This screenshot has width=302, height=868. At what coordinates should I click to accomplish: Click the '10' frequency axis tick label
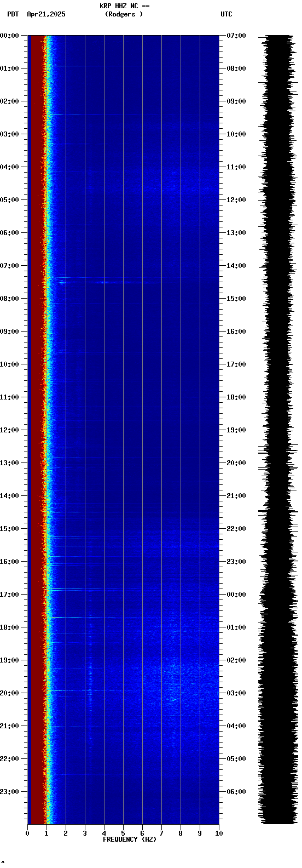pos(219,833)
